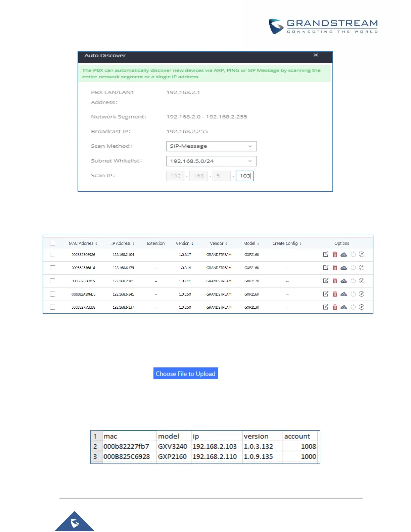Select version cell 1.0.9.17
This screenshot has width=411, height=532.
coord(185,255)
